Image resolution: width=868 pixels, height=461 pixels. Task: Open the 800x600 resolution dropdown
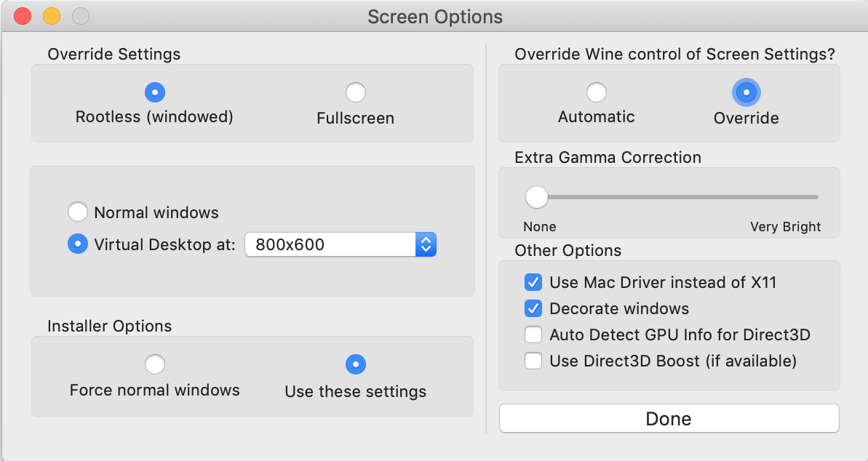341,244
